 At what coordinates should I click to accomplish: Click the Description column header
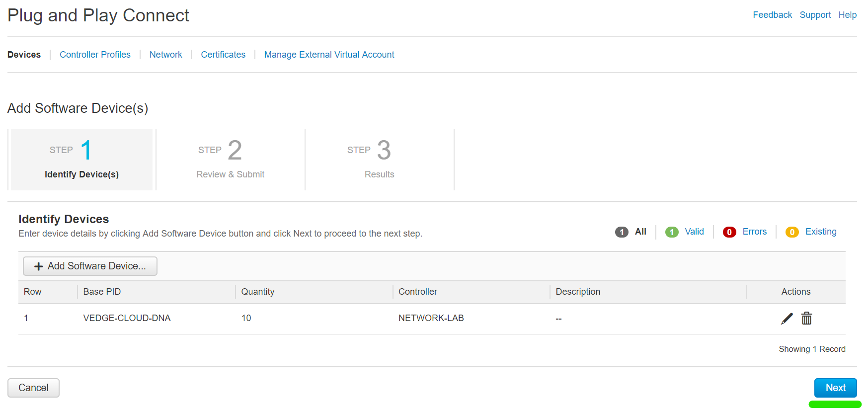pos(578,292)
